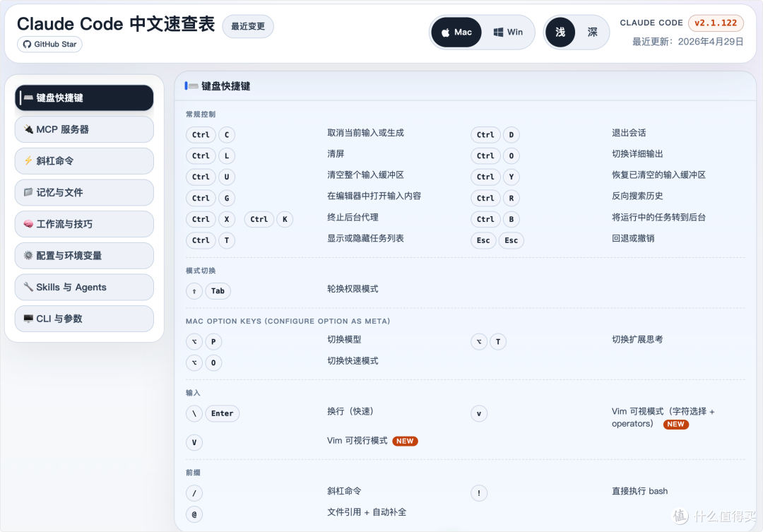
Task: Click the Enter keycap for 换行（快速）
Action: pos(222,414)
